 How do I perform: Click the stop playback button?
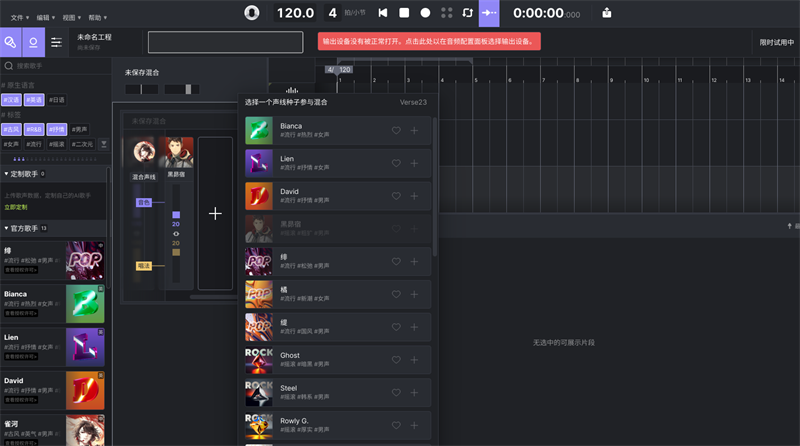click(x=404, y=13)
